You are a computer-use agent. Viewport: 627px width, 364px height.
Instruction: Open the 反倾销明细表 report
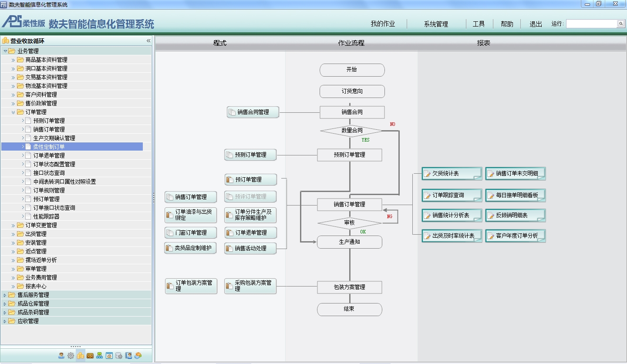point(516,215)
